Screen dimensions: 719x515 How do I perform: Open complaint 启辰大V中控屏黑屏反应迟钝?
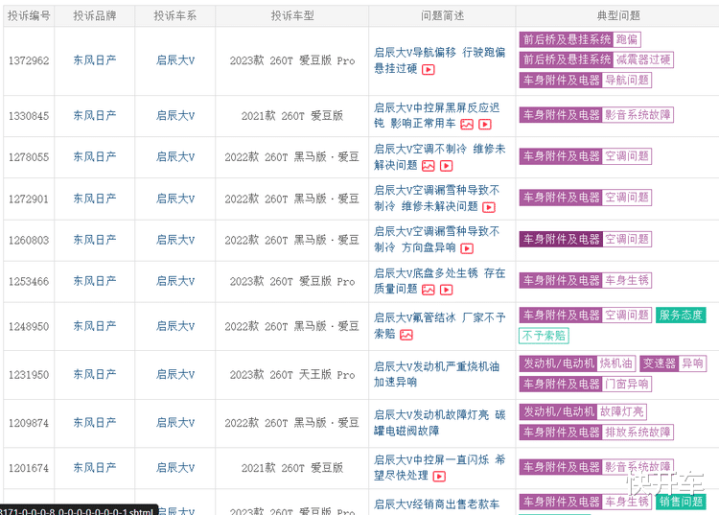click(437, 116)
